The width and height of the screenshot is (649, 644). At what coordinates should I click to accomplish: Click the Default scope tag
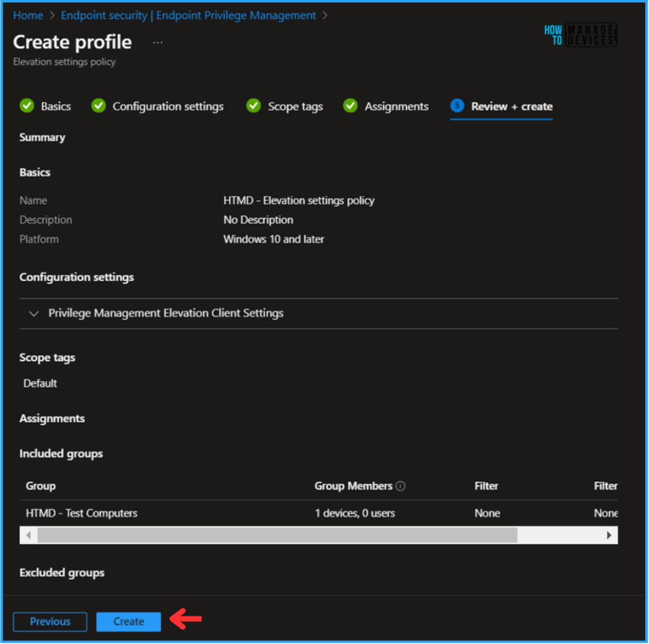click(40, 383)
